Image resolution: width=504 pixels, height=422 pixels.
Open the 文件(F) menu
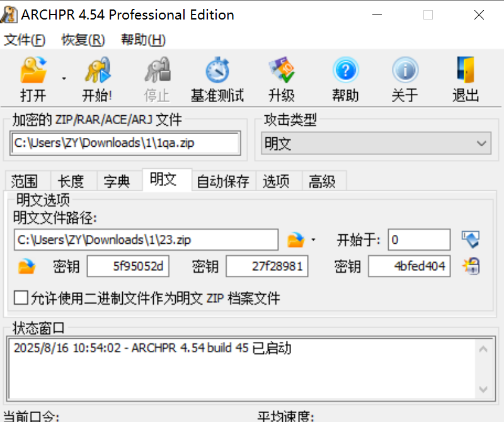tap(25, 40)
